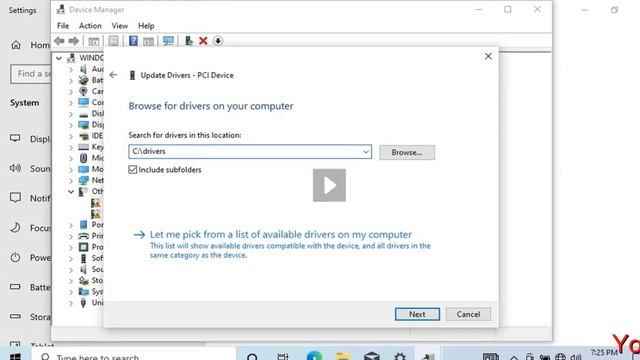Click the Browse... button
640x360 pixels.
(407, 152)
